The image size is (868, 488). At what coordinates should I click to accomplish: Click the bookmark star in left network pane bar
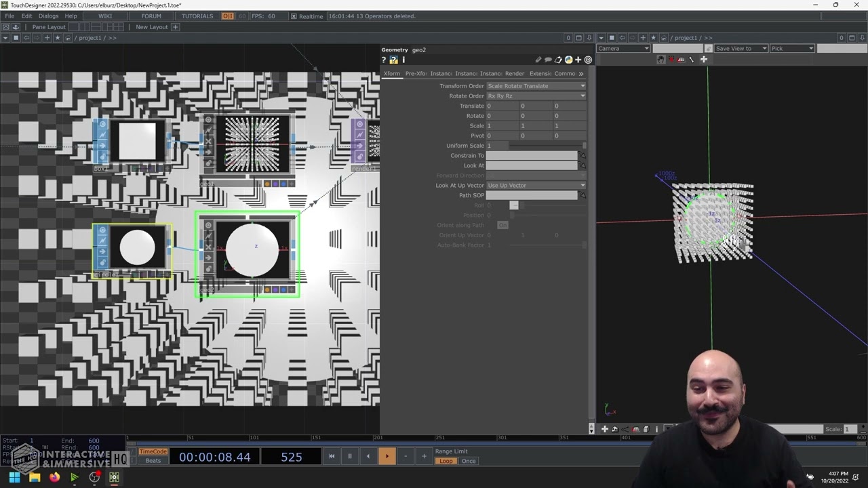tap(57, 38)
